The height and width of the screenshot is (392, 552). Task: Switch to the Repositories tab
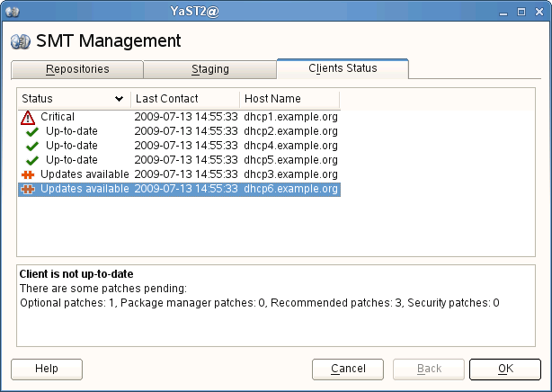click(x=76, y=69)
